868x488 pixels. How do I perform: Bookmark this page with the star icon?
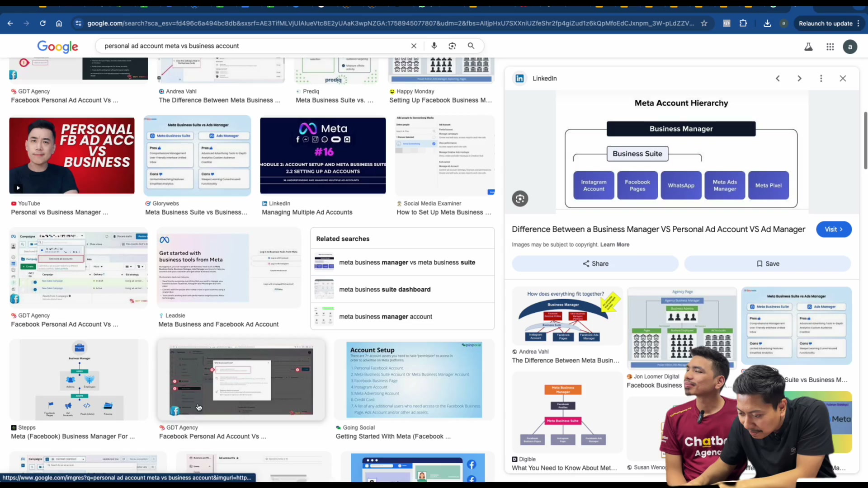pyautogui.click(x=704, y=23)
